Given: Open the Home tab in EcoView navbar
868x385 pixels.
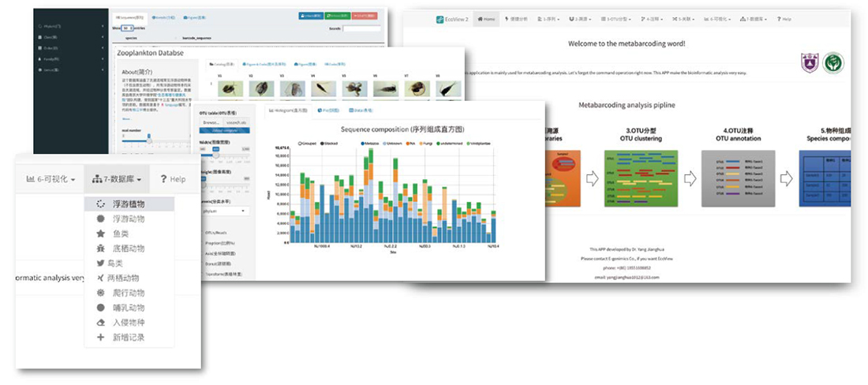Looking at the screenshot, I should click(486, 19).
